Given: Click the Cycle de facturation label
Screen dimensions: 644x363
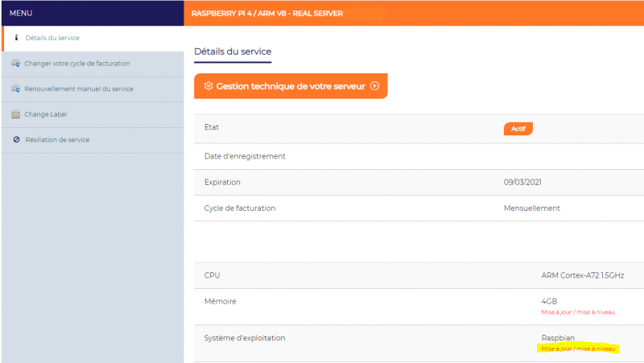Looking at the screenshot, I should pos(240,208).
